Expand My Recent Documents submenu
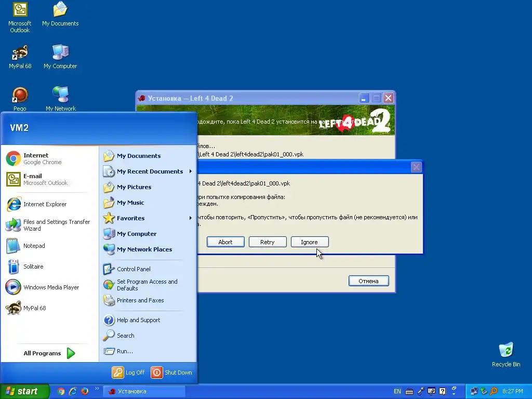 coord(147,171)
